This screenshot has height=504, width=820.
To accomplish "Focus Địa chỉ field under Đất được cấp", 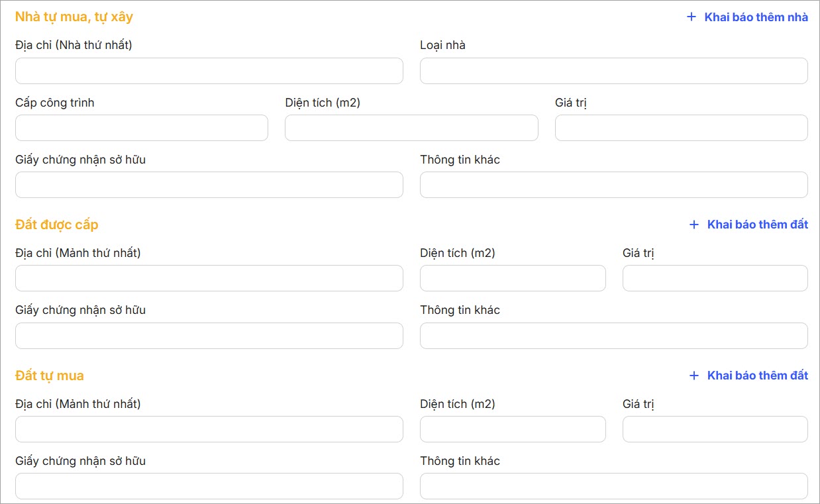I will 209,278.
